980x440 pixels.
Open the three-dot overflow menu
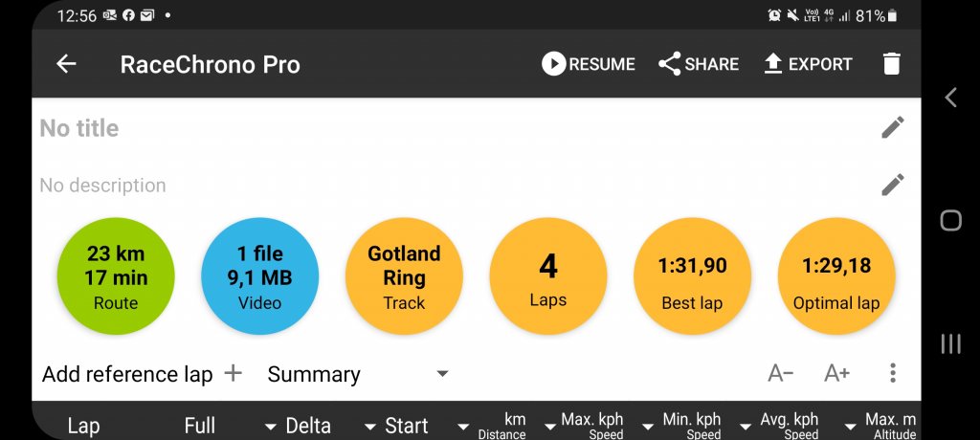click(893, 373)
